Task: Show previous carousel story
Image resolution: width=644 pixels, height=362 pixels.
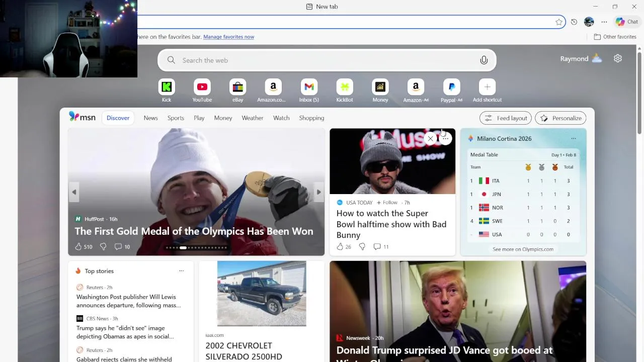Action: tap(74, 192)
